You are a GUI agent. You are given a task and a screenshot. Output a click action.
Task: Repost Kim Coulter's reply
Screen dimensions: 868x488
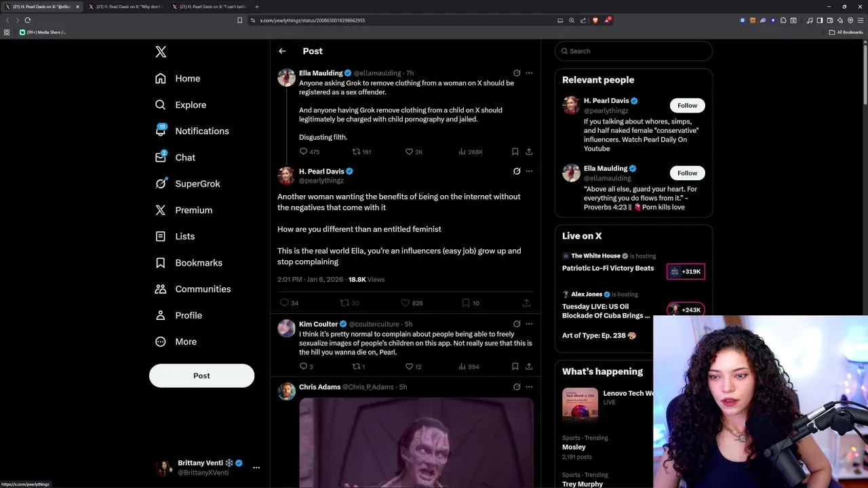coord(358,367)
